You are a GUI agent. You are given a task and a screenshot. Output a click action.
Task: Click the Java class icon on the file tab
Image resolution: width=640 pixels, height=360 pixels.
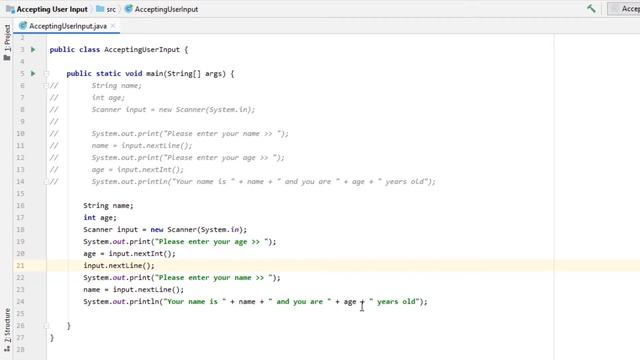(23, 26)
